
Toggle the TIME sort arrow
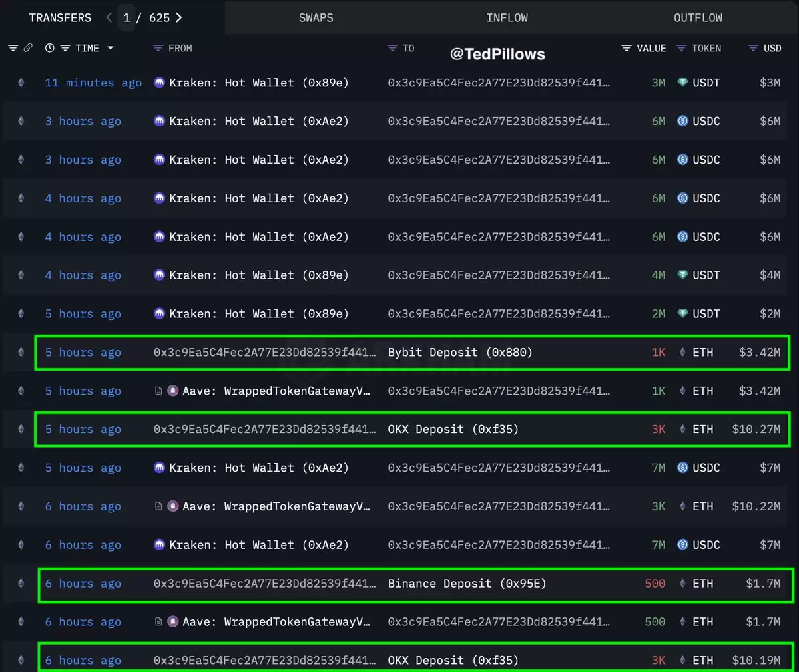[x=111, y=48]
